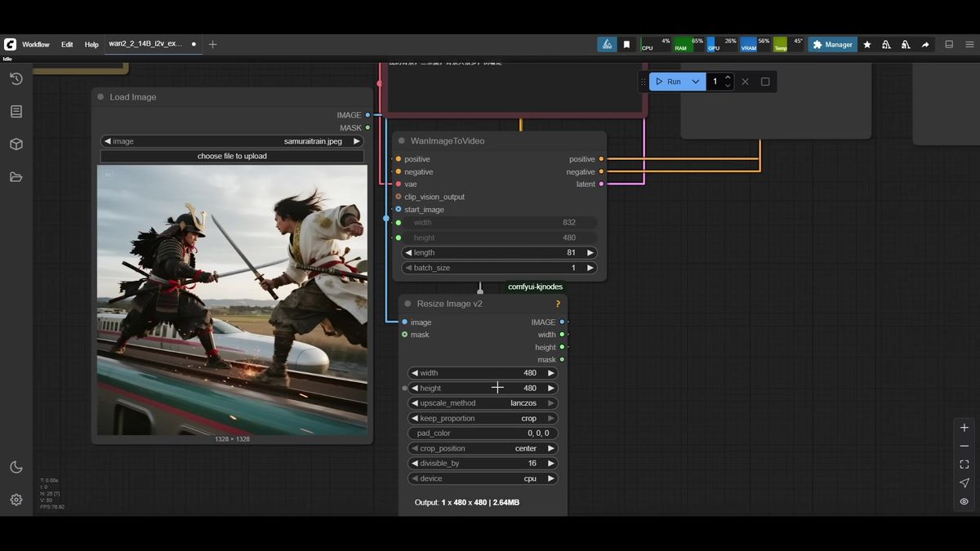
Task: Decrease Resize Image height with left arrow
Action: pyautogui.click(x=415, y=388)
